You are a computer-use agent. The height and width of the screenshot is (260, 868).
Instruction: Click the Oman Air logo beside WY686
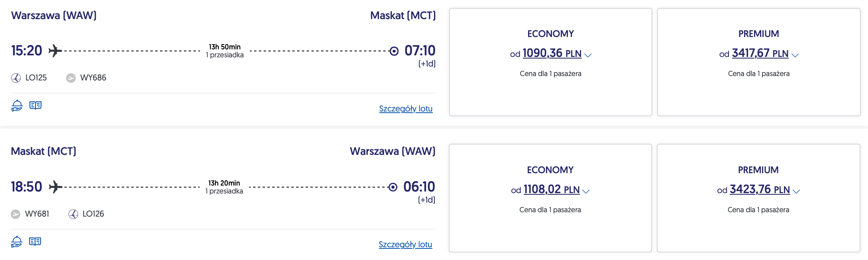coord(71,78)
